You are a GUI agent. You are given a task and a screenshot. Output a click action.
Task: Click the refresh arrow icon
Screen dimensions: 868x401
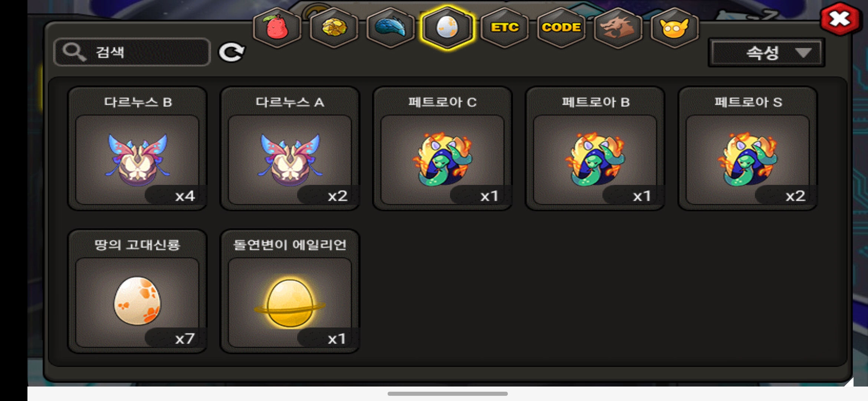pyautogui.click(x=232, y=52)
